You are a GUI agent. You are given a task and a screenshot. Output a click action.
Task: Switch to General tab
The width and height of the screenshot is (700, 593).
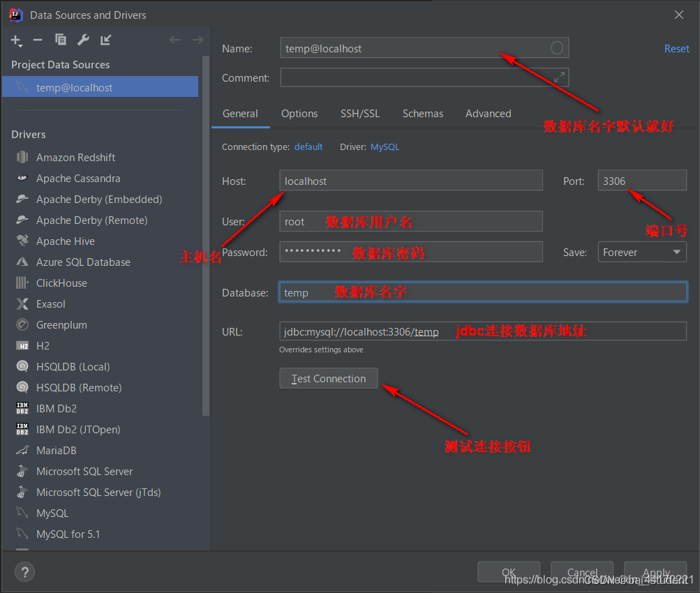tap(240, 114)
